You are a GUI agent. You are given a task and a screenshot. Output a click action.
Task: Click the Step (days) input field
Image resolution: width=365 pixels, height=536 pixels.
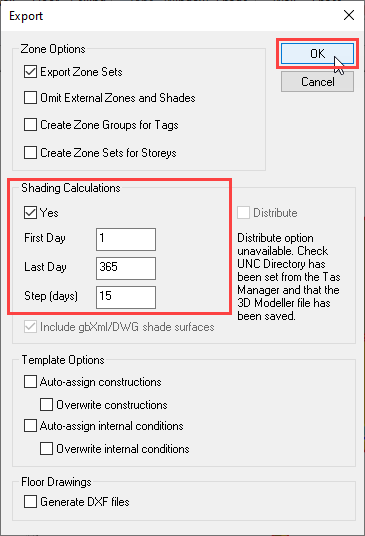click(126, 297)
